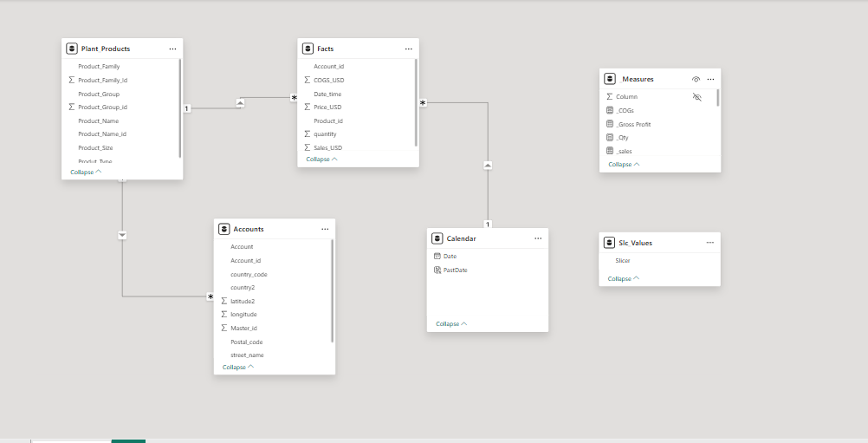Collapse the Calendar table

pyautogui.click(x=451, y=324)
